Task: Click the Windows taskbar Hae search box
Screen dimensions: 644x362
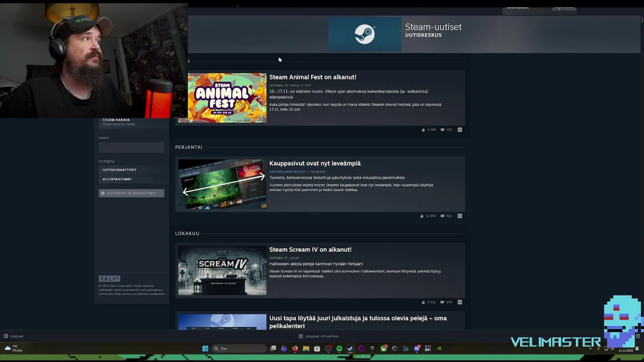Action: coord(239,348)
